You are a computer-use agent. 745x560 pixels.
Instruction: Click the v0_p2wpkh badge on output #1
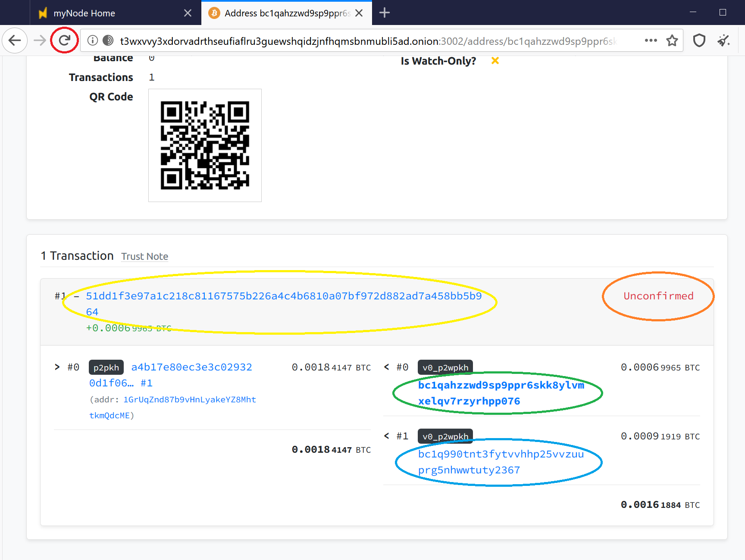coord(445,436)
